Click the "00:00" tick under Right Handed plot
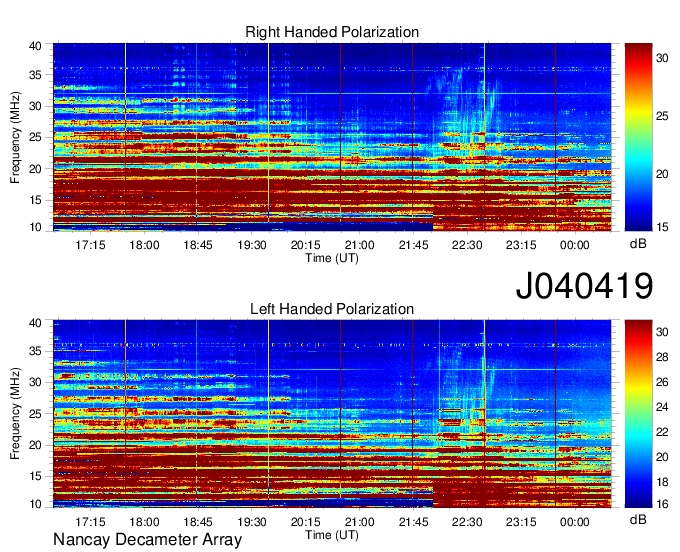This screenshot has height=552, width=680. pyautogui.click(x=574, y=245)
